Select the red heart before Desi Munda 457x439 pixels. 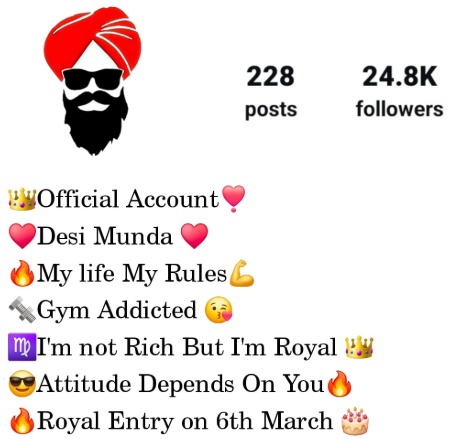coord(22,236)
